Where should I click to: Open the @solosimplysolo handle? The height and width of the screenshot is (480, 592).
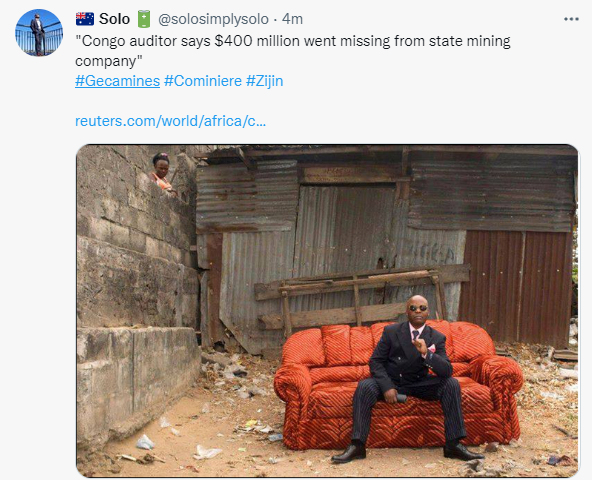(213, 19)
